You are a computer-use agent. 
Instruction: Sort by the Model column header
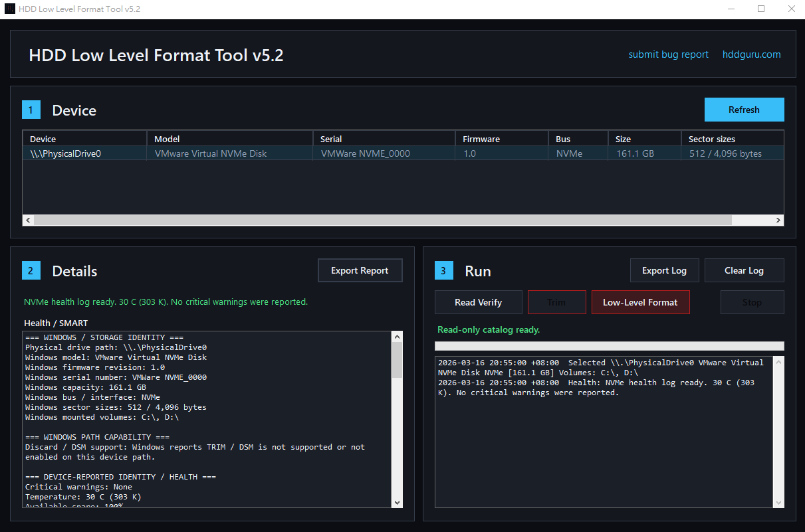coord(229,139)
